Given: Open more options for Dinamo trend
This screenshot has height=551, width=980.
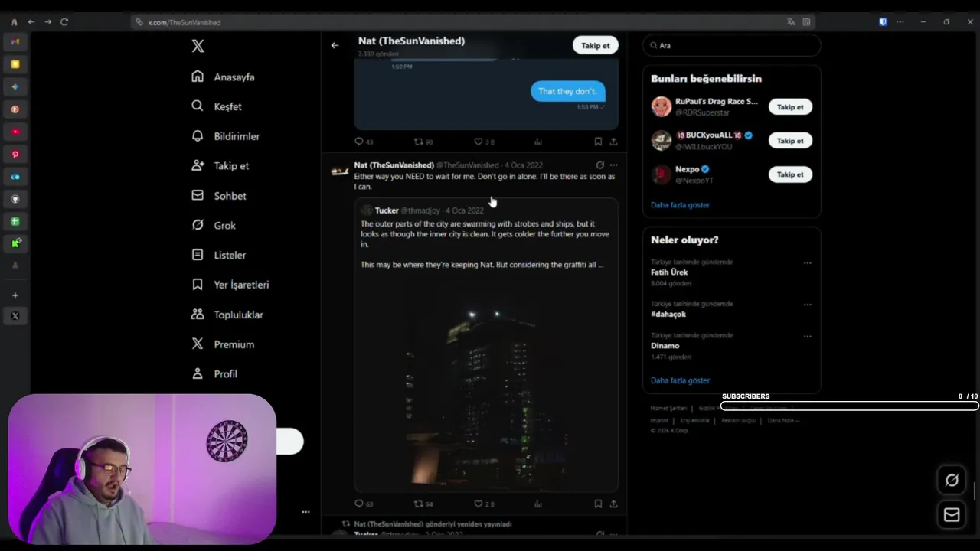Looking at the screenshot, I should (807, 337).
